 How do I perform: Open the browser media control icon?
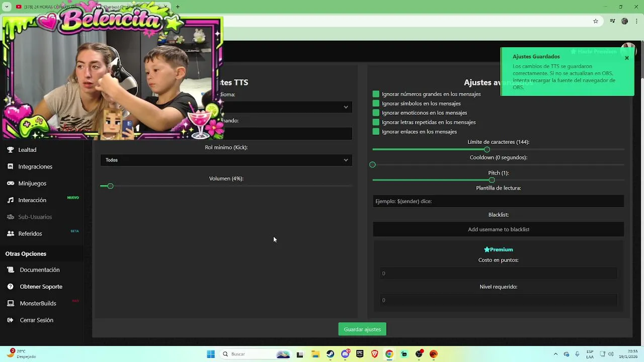coord(612,21)
